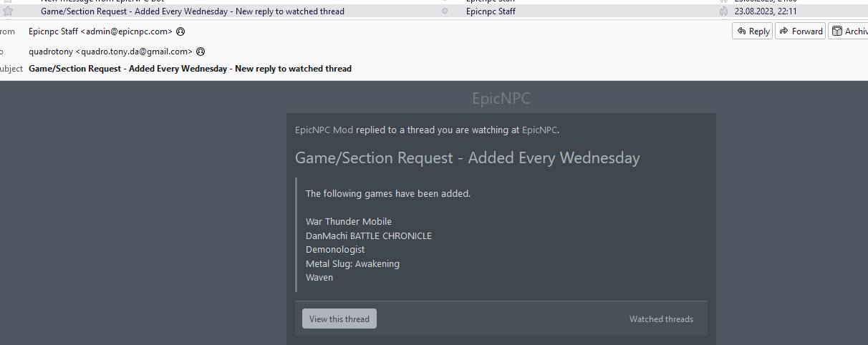Select message subject in the list row
Screen dimensions: 868x345
tap(193, 11)
